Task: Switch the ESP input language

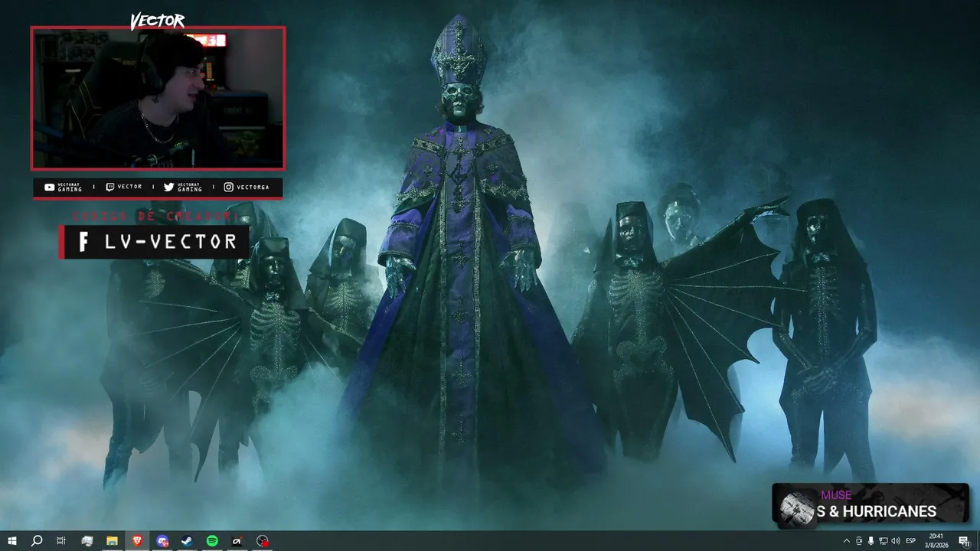Action: point(911,541)
